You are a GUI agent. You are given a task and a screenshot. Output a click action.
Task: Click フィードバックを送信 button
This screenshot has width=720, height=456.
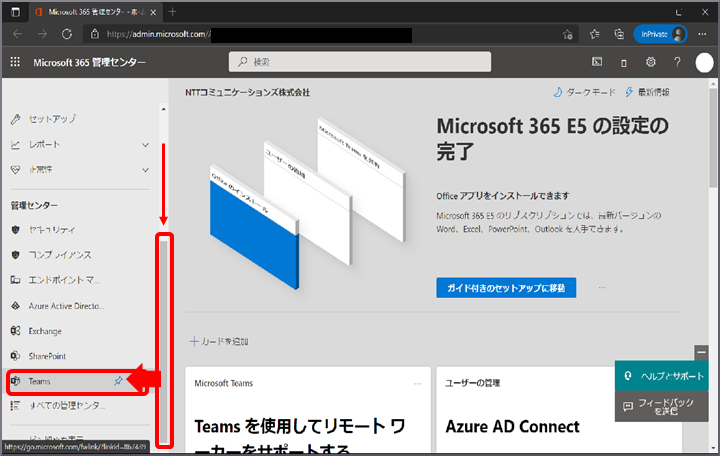[x=662, y=406]
